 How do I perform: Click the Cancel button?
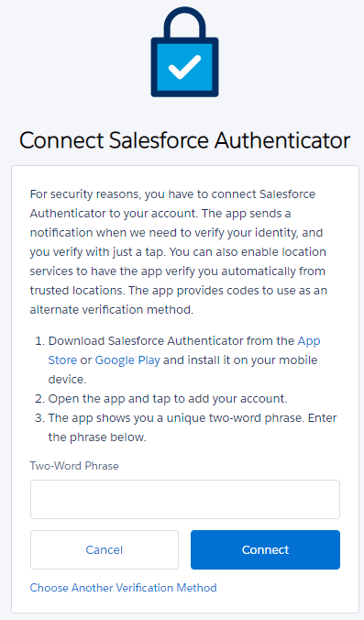(x=105, y=549)
